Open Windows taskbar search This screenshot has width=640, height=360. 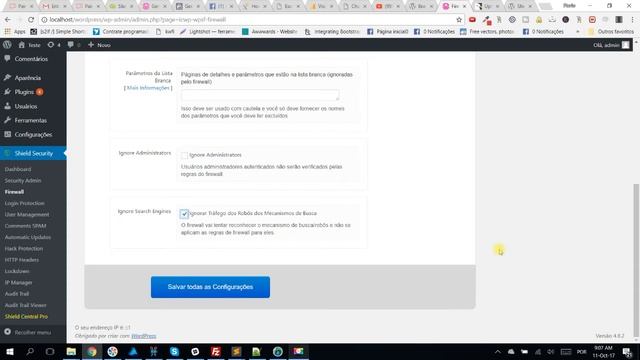pyautogui.click(x=30, y=351)
